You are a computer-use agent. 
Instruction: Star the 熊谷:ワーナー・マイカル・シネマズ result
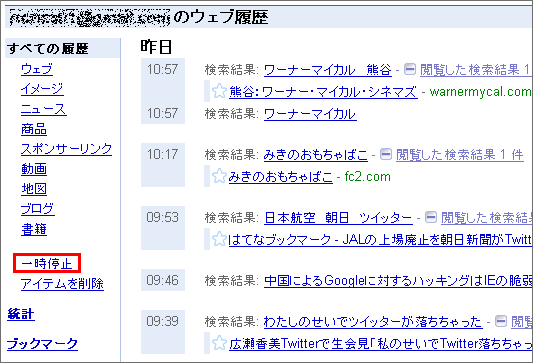[219, 91]
